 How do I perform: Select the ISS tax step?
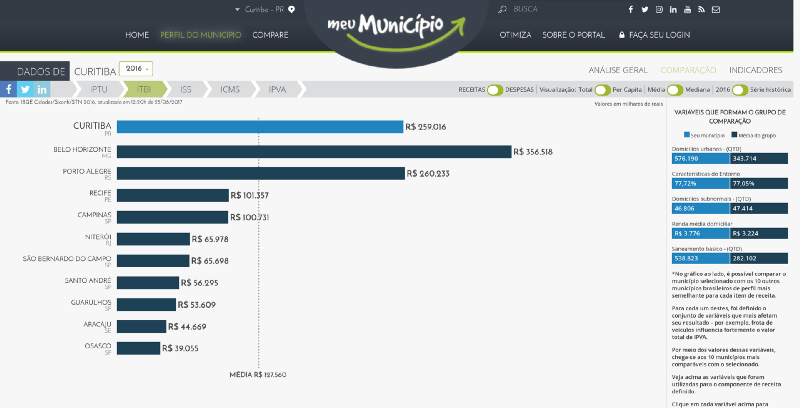(x=186, y=89)
